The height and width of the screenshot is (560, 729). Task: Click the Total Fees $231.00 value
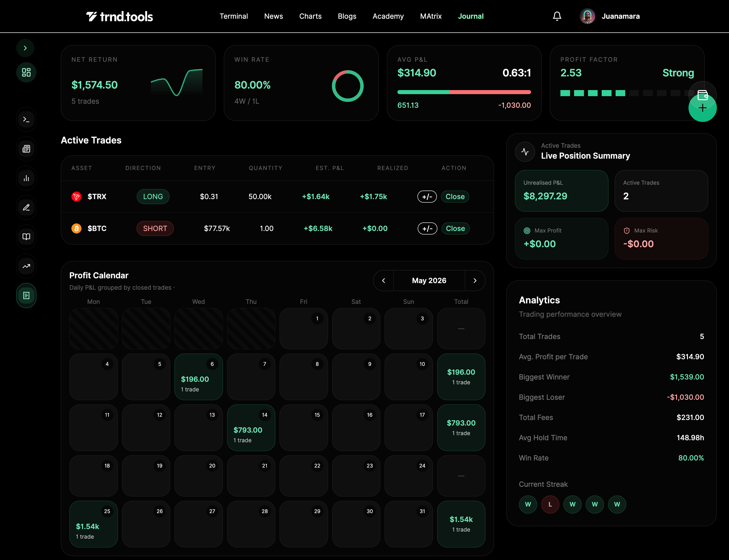690,417
